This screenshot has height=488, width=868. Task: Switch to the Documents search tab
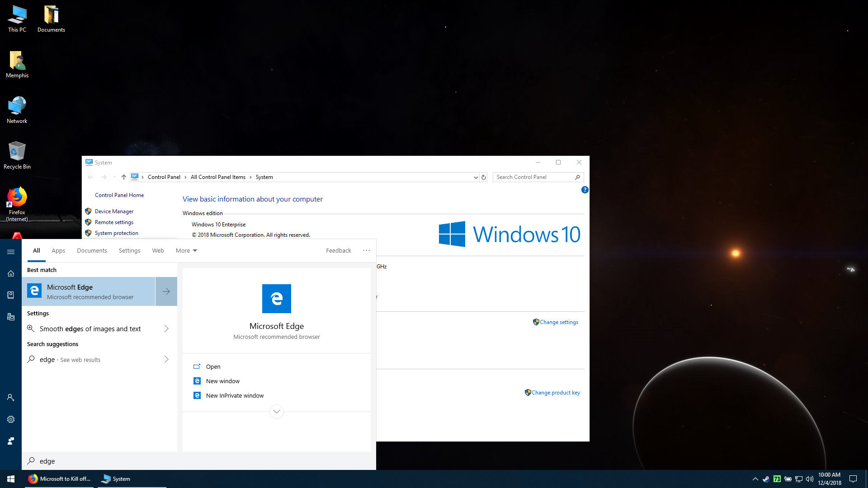92,251
